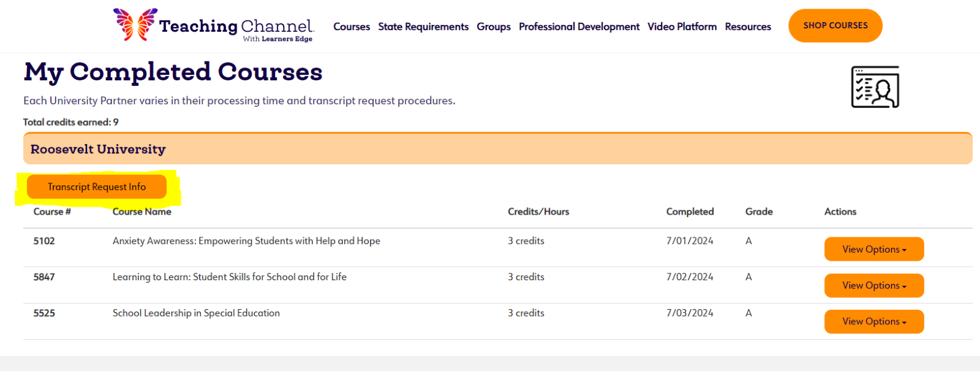The height and width of the screenshot is (371, 980).
Task: Click the Teaching Channel wordmark text
Action: (x=236, y=26)
